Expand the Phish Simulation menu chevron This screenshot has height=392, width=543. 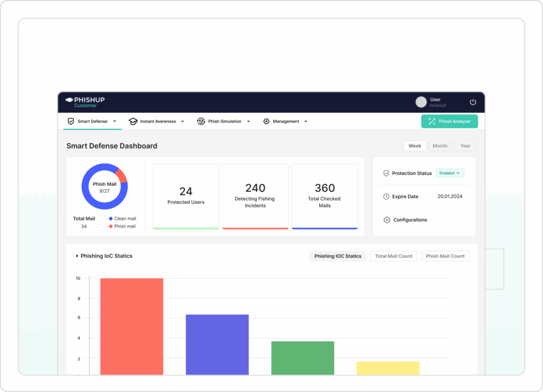coord(248,121)
